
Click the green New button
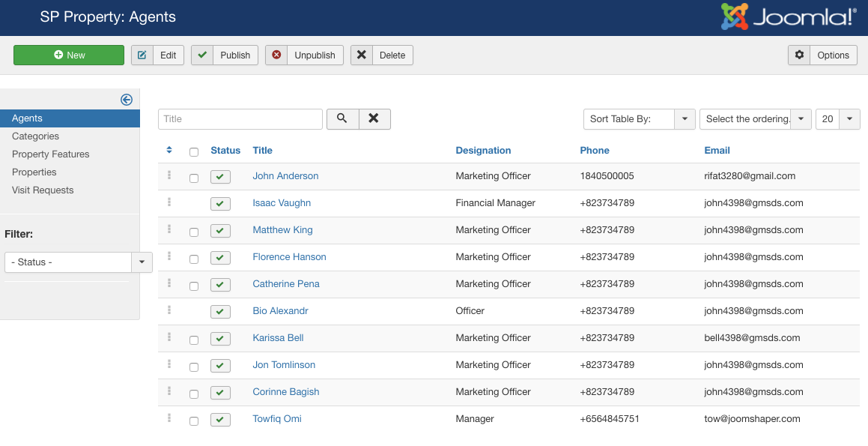(x=69, y=55)
